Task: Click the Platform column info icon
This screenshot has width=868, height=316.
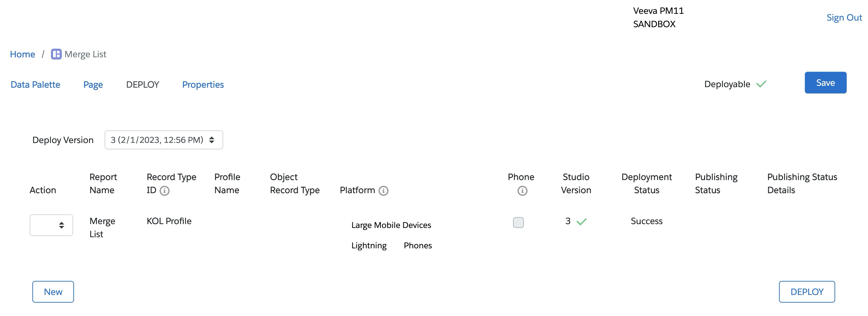Action: tap(384, 191)
